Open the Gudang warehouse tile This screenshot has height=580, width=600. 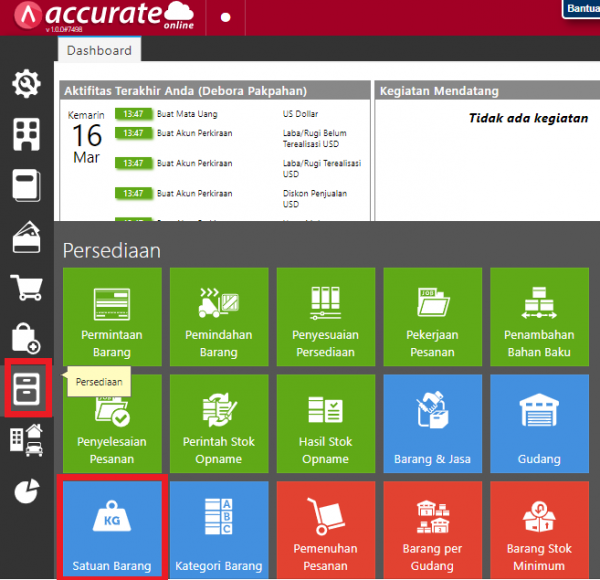pyautogui.click(x=539, y=422)
